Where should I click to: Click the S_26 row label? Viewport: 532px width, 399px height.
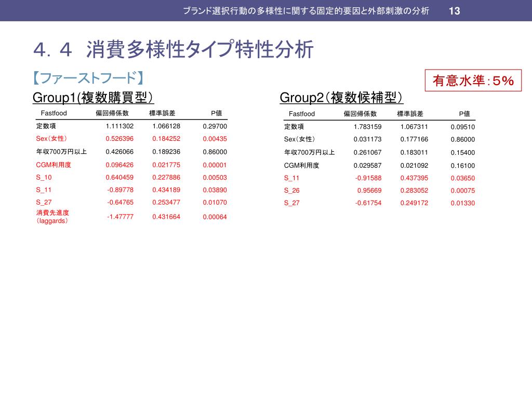(292, 191)
